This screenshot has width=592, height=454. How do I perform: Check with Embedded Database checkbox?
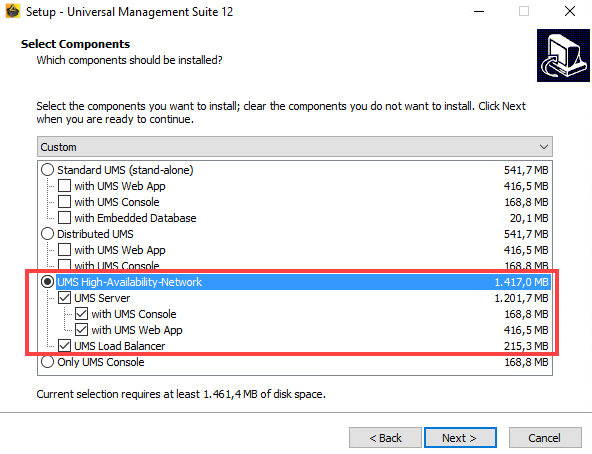tap(65, 218)
